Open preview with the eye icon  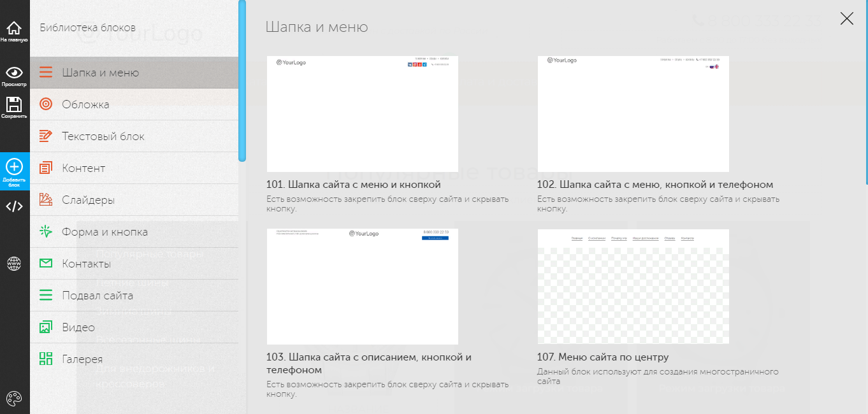pyautogui.click(x=14, y=76)
